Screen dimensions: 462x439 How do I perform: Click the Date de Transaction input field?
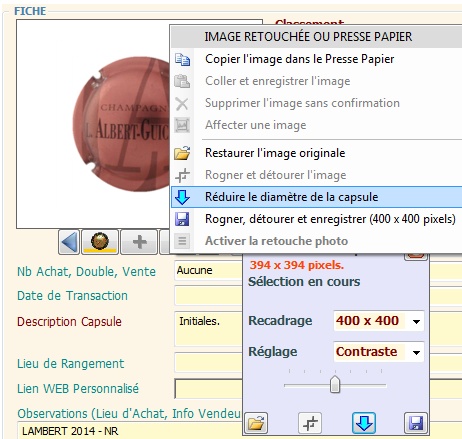point(208,295)
